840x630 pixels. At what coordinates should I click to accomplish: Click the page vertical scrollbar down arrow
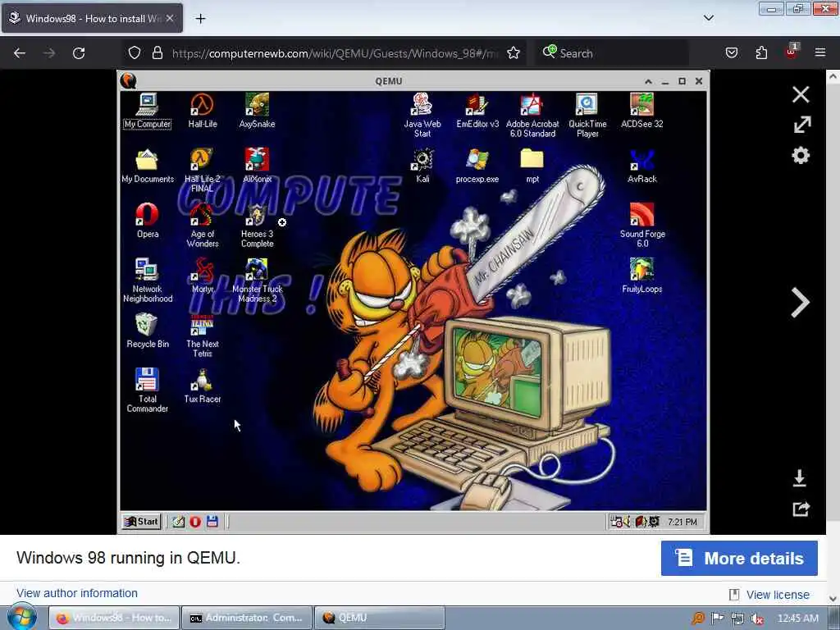click(x=833, y=598)
